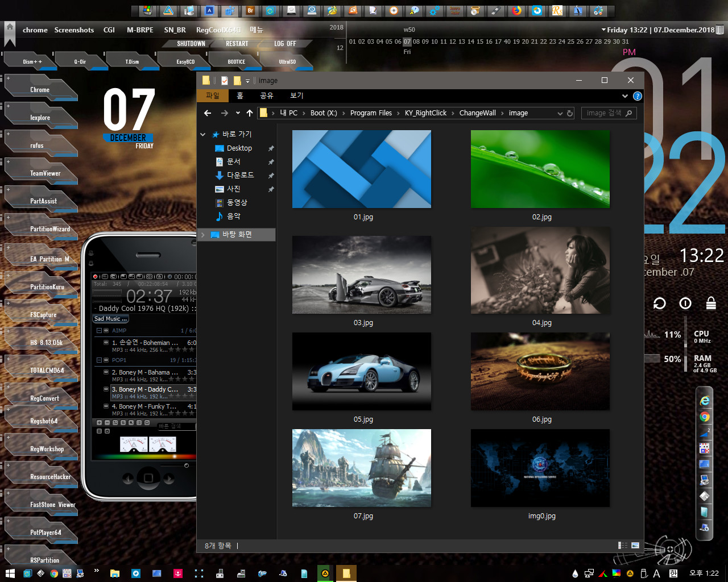This screenshot has height=582, width=728.
Task: Switch Explorer to details view icon
Action: (623, 545)
